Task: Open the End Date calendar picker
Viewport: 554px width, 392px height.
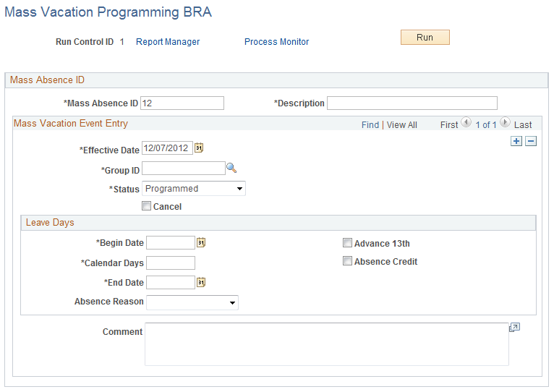Action: (x=201, y=282)
